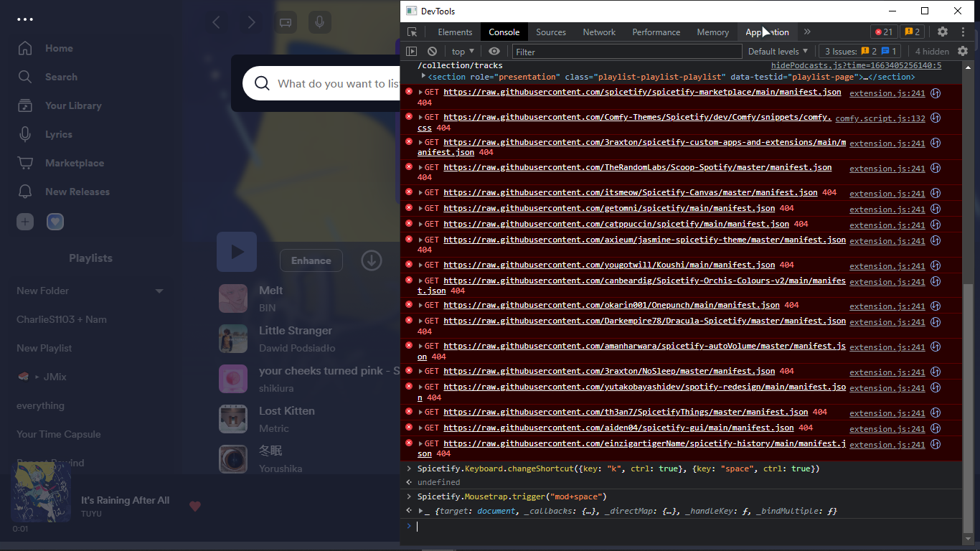Click the microphone icon in Spotify's top bar
The image size is (980, 551).
pyautogui.click(x=320, y=22)
